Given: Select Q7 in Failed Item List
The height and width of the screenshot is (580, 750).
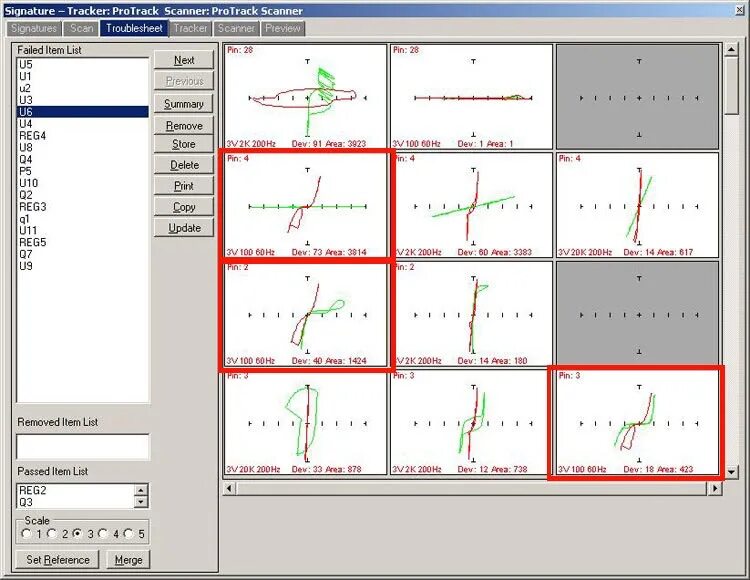Looking at the screenshot, I should click(83, 254).
